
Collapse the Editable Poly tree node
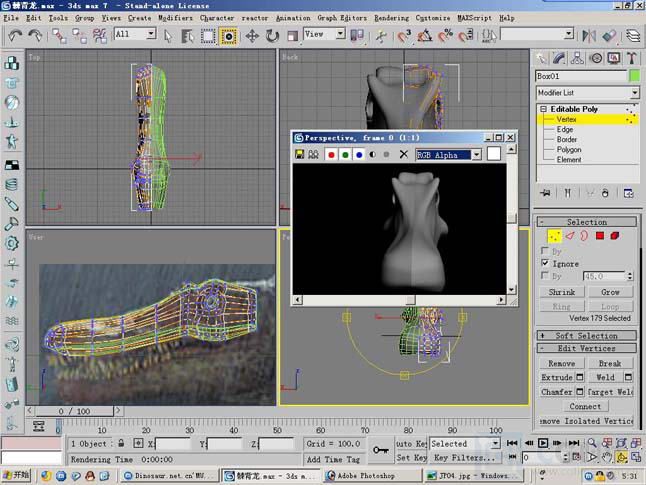[x=543, y=109]
